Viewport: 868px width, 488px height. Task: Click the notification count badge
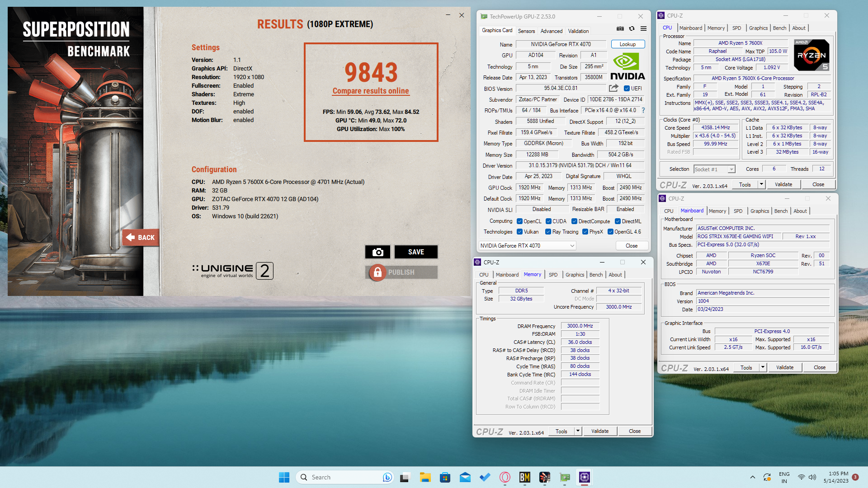[x=855, y=477]
